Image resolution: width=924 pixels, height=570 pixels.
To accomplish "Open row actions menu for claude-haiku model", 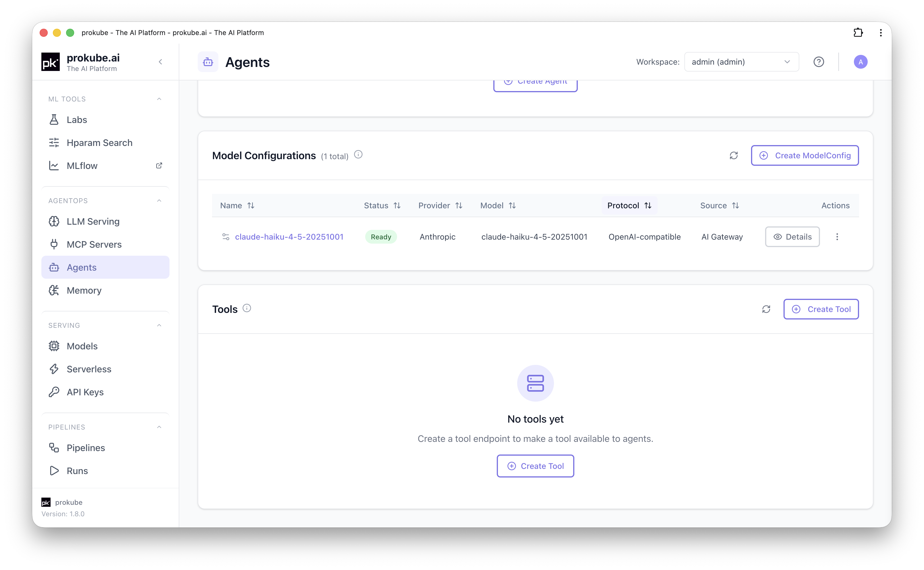I will [837, 237].
